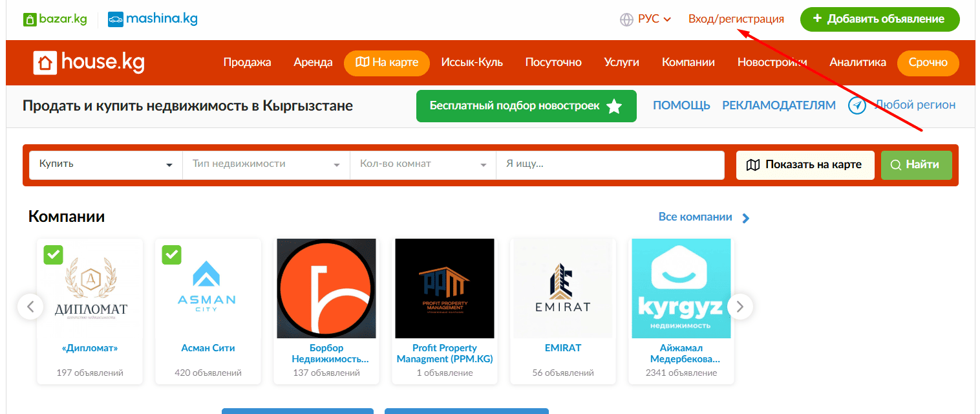Open the РЕКЛАМОДАТЕЛЯМ link
Screen dimensions: 980x414
[x=779, y=105]
